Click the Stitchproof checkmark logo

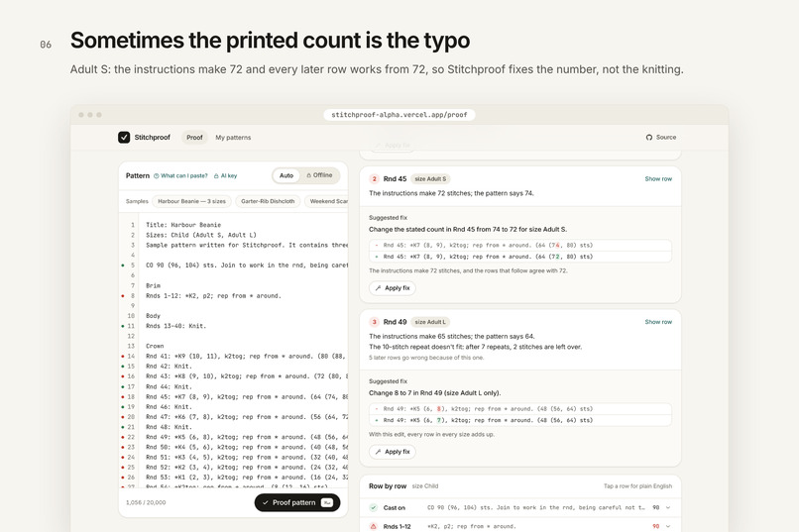pyautogui.click(x=124, y=138)
